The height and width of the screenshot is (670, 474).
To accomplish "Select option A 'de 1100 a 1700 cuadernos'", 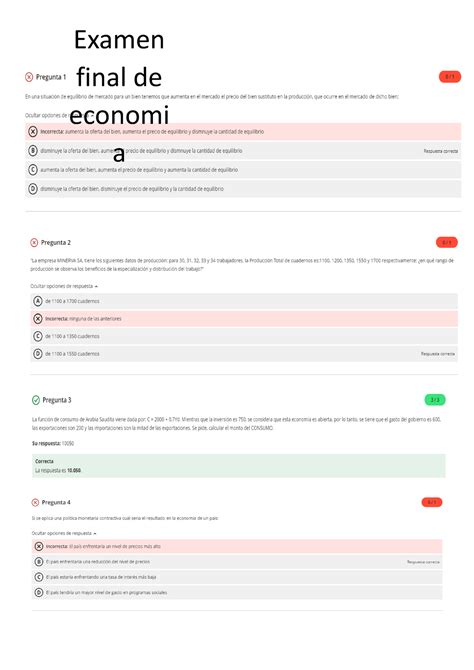I will pyautogui.click(x=244, y=301).
